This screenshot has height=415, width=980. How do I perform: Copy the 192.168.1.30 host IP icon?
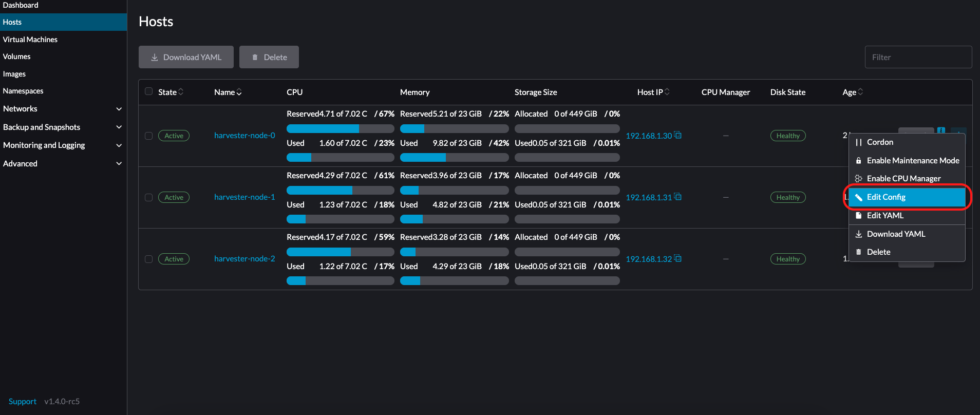(677, 135)
